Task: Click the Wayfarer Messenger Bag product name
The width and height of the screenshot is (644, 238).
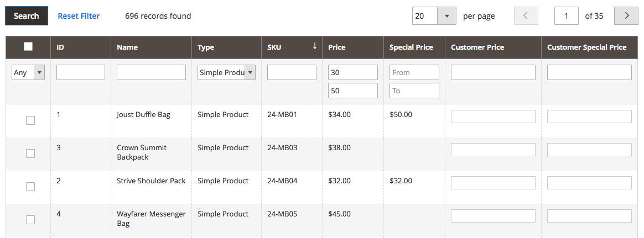Action: (x=151, y=219)
